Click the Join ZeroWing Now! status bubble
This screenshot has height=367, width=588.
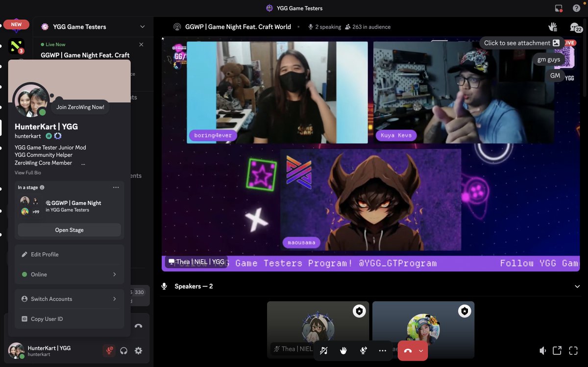point(80,107)
